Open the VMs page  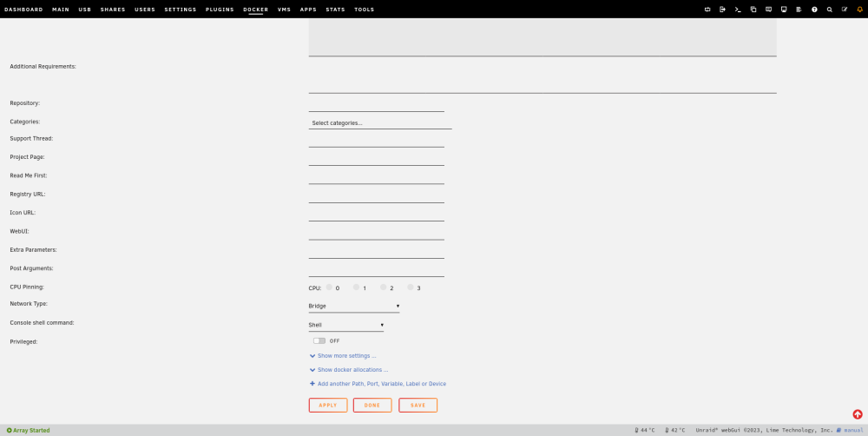click(x=284, y=10)
